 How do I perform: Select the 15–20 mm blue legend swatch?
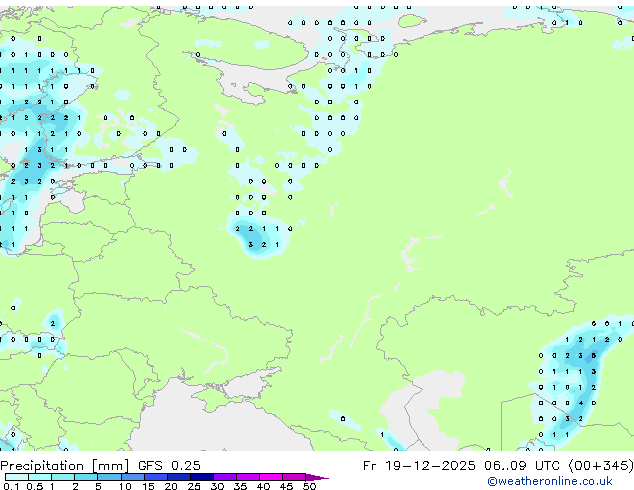coord(156,477)
